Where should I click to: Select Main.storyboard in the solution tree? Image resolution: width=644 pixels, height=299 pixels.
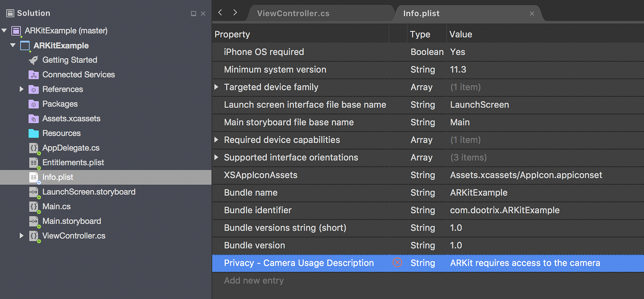click(72, 221)
